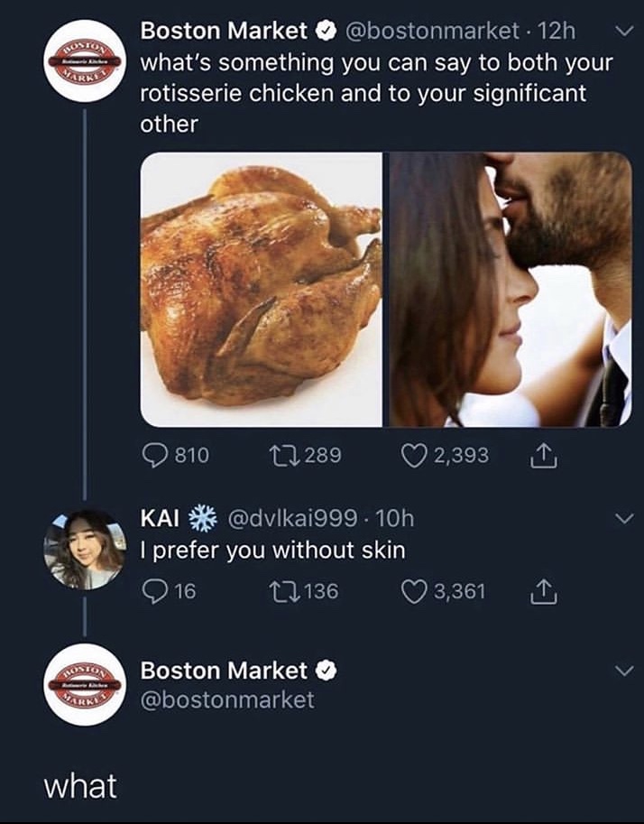Like the Boston Market rotisserie tweet

pos(412,456)
